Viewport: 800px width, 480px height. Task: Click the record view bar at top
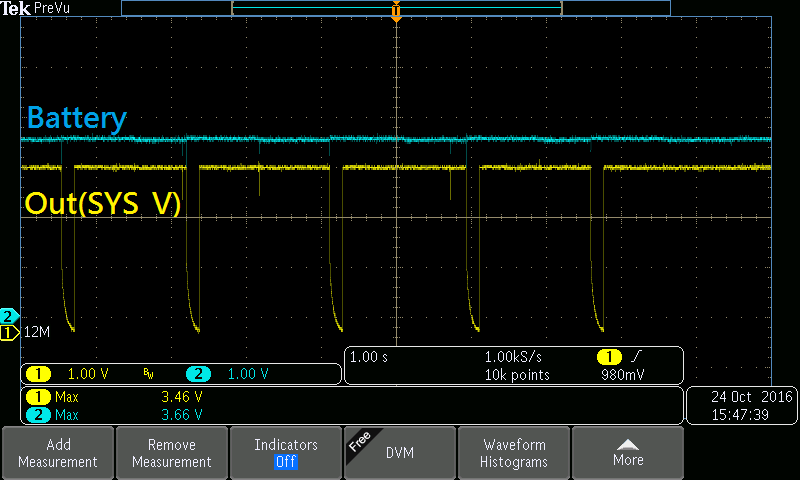(x=396, y=8)
